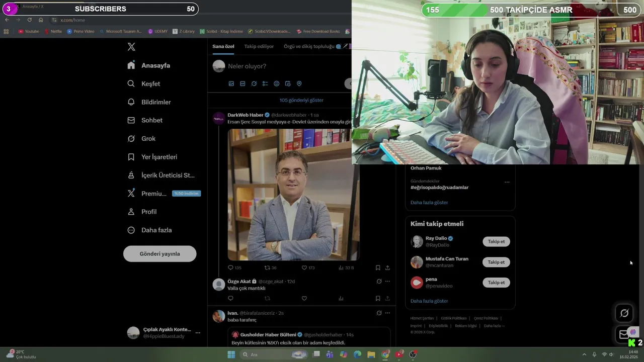The height and width of the screenshot is (362, 644).
Task: Open Anasayfa in the sidebar
Action: [x=149, y=65]
